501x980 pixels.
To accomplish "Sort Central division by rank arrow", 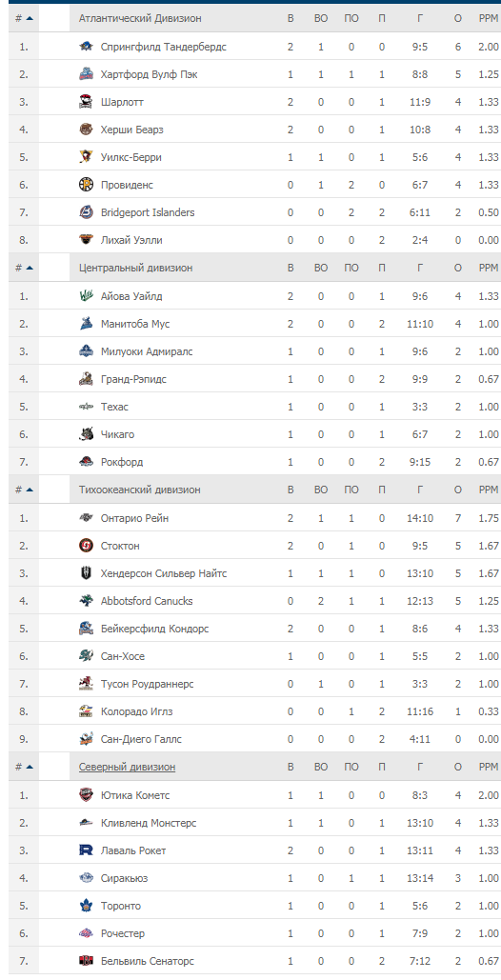I will tap(30, 269).
